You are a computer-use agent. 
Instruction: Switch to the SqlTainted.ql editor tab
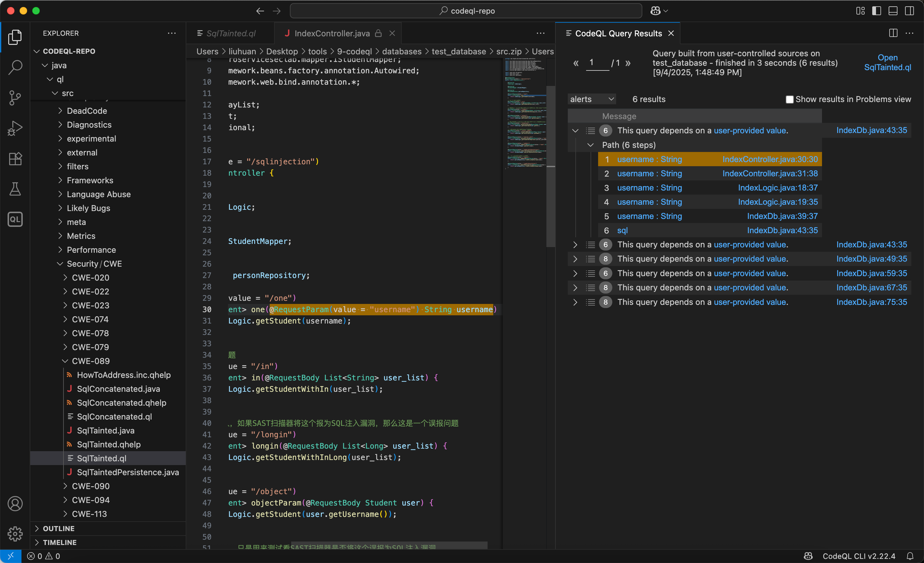tap(231, 33)
